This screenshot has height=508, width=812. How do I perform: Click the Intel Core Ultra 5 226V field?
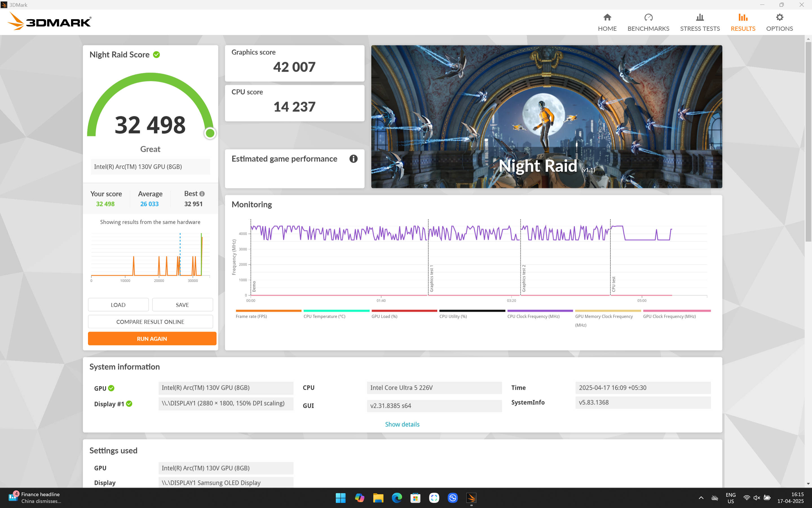(x=434, y=388)
